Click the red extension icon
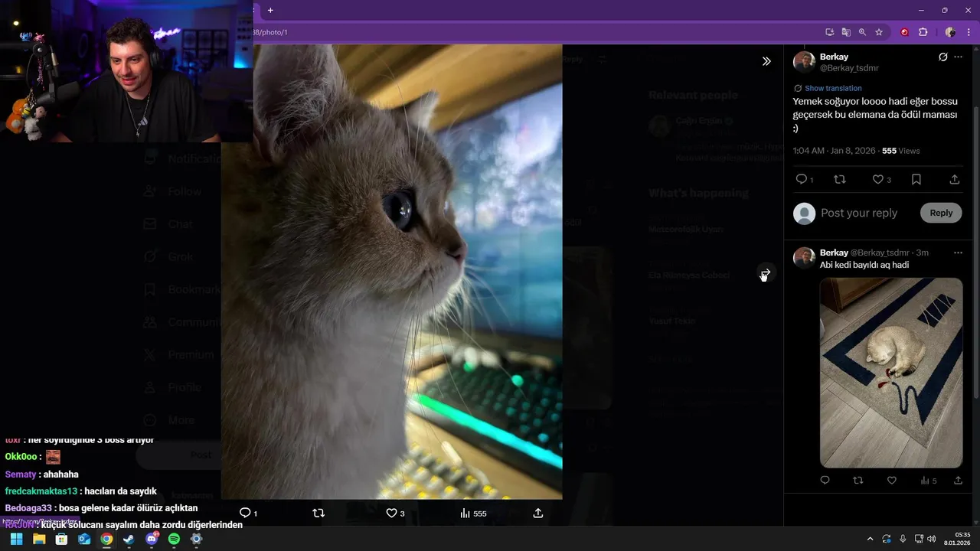The height and width of the screenshot is (551, 980). (904, 32)
